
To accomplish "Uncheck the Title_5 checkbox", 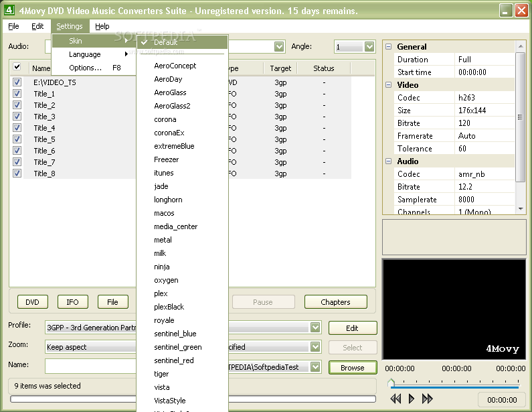I will tap(17, 139).
